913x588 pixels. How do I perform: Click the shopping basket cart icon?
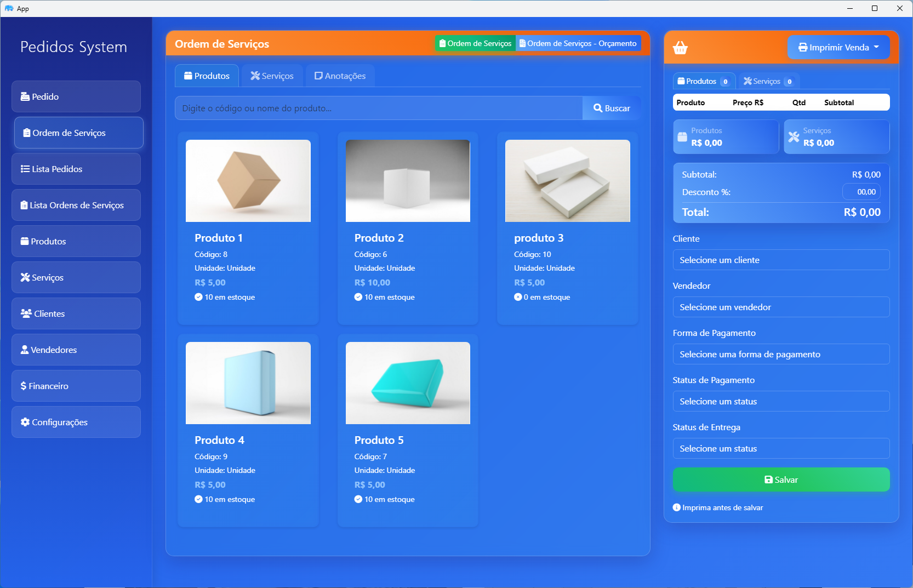click(680, 48)
